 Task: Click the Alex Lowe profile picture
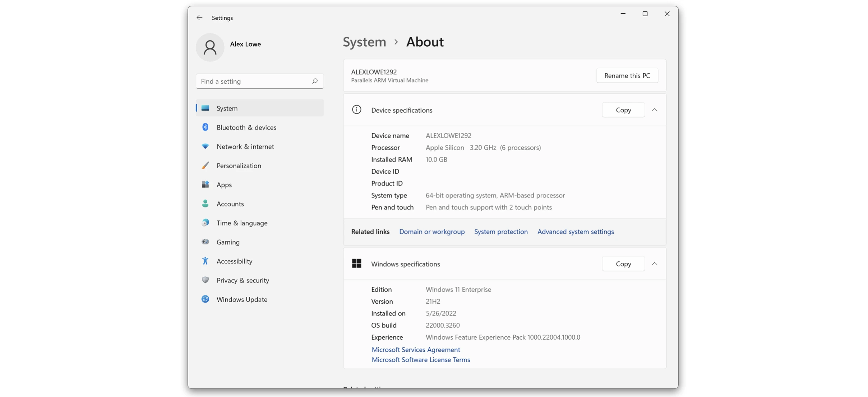[x=210, y=47]
